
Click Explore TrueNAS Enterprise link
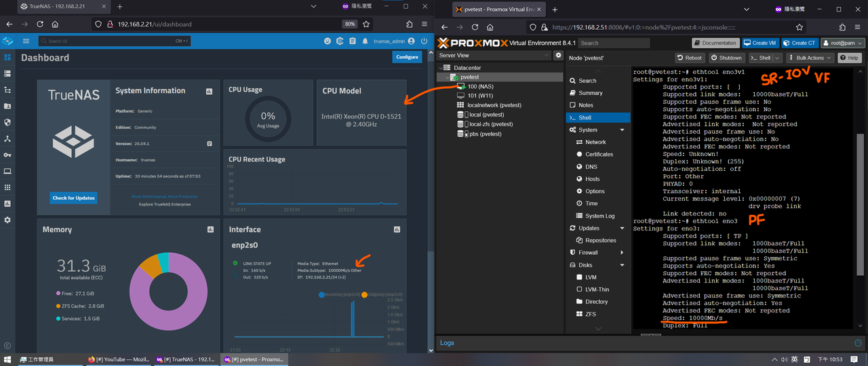[166, 204]
